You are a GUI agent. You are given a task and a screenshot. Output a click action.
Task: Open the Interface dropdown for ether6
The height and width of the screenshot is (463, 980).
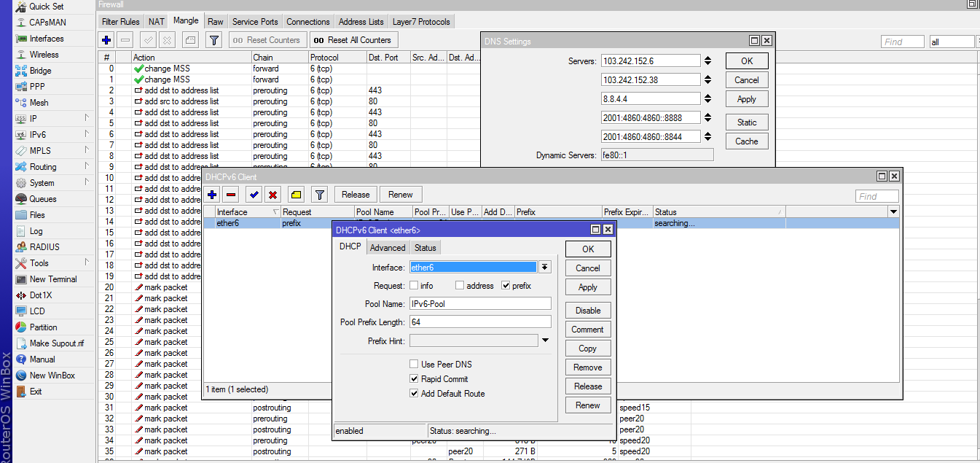pos(545,268)
